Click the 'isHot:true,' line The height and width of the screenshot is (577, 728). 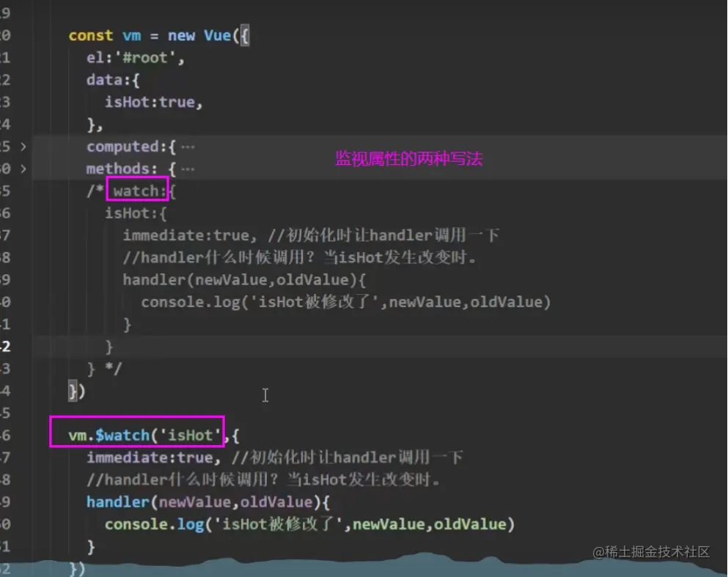[x=154, y=102]
